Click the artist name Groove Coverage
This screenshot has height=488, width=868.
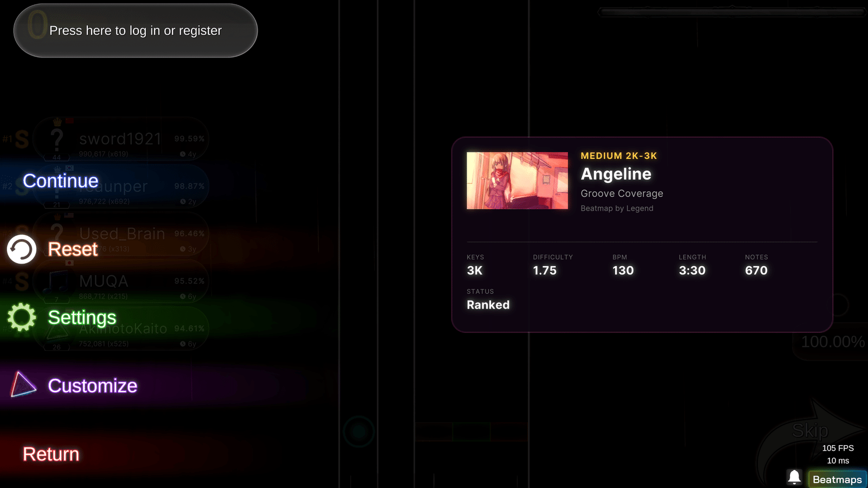622,194
